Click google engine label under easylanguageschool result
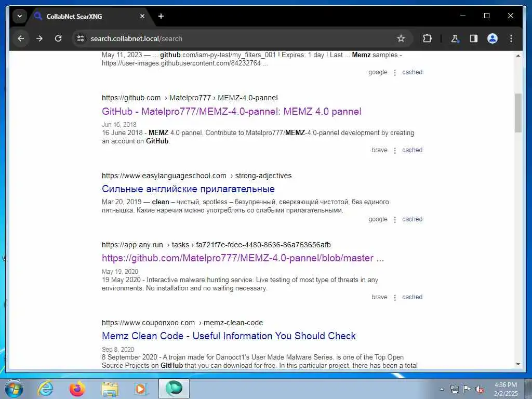 point(378,219)
